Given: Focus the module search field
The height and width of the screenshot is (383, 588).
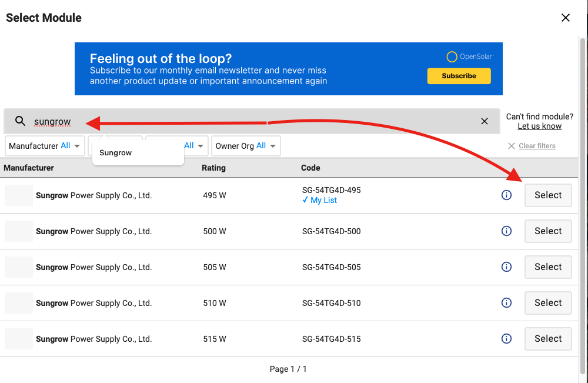Looking at the screenshot, I should [x=252, y=121].
